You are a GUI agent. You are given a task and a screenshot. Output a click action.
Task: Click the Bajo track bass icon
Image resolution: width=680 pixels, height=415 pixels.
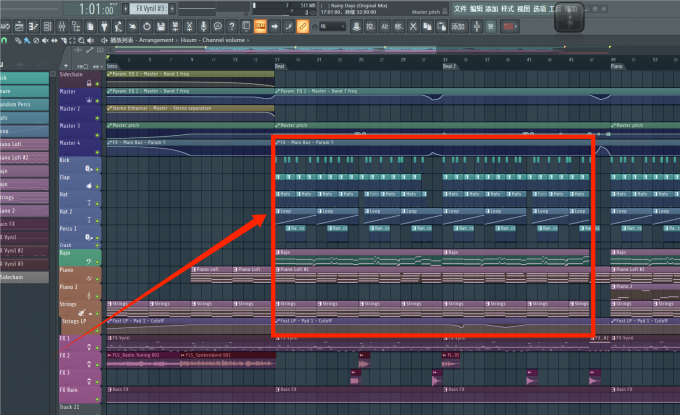pos(91,262)
